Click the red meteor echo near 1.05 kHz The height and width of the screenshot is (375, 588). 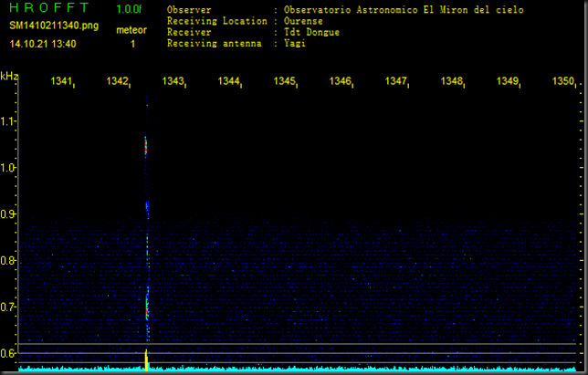point(146,145)
